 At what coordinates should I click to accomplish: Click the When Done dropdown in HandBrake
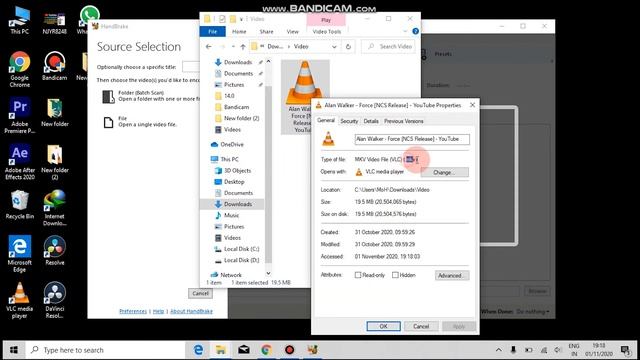click(533, 311)
